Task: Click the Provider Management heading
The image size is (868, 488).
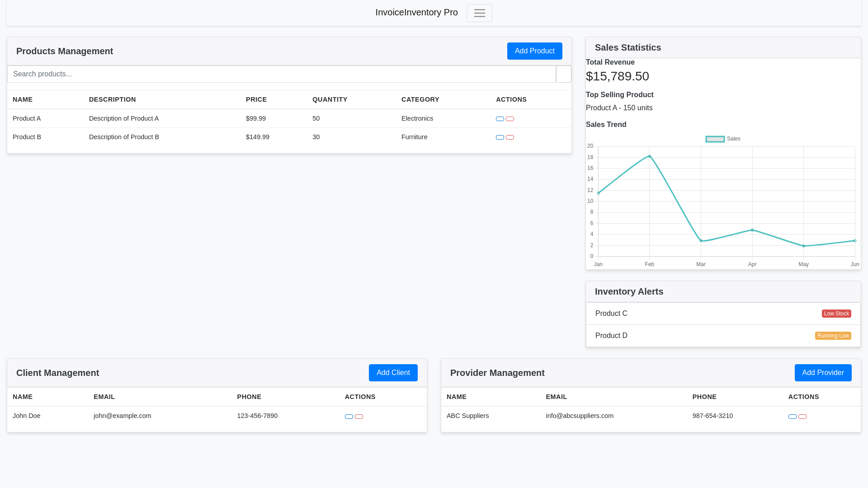Action: tap(497, 373)
